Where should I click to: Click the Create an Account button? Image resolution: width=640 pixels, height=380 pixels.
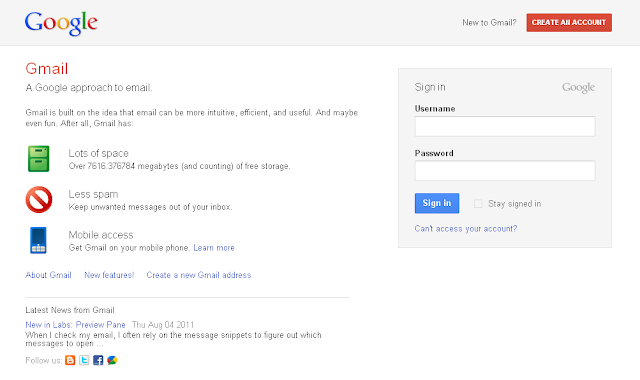569,22
